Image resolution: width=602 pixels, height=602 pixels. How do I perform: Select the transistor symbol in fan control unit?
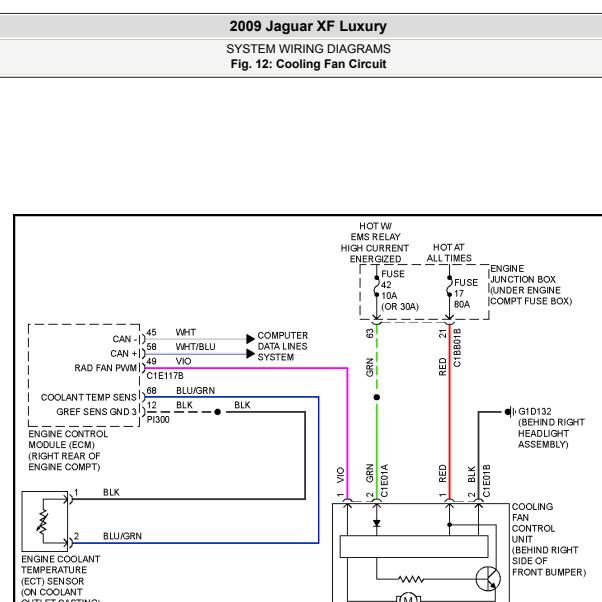pos(488,579)
